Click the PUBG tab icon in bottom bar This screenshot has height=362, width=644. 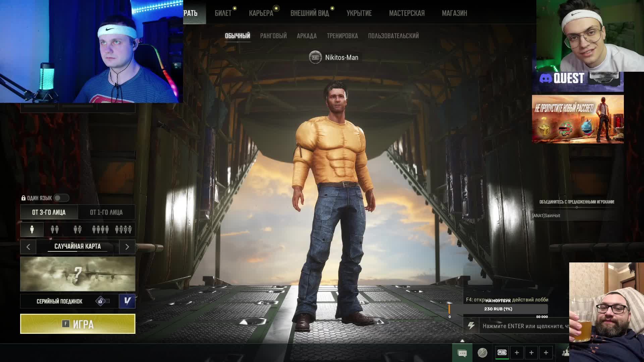tap(502, 352)
